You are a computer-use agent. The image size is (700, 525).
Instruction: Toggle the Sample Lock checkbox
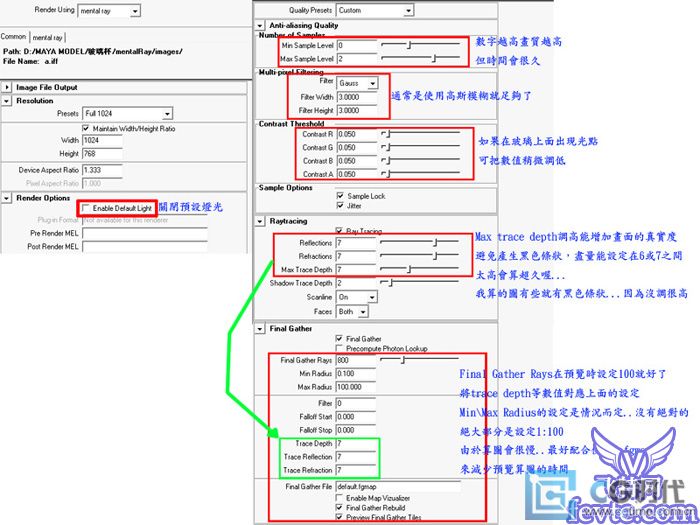tap(340, 196)
